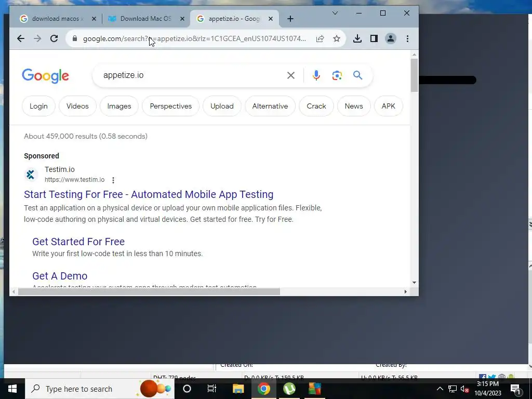
Task: Go back using Chrome's back arrow
Action: [x=21, y=38]
